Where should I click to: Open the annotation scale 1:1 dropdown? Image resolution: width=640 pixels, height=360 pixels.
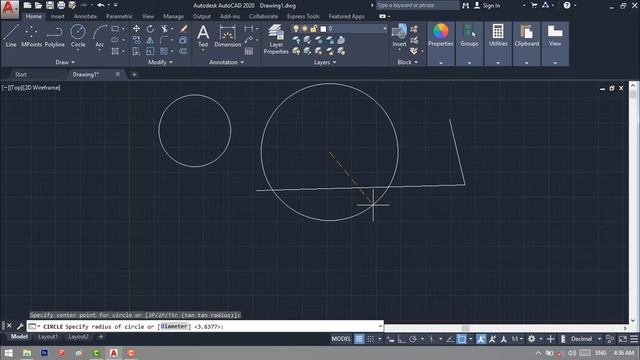click(517, 339)
